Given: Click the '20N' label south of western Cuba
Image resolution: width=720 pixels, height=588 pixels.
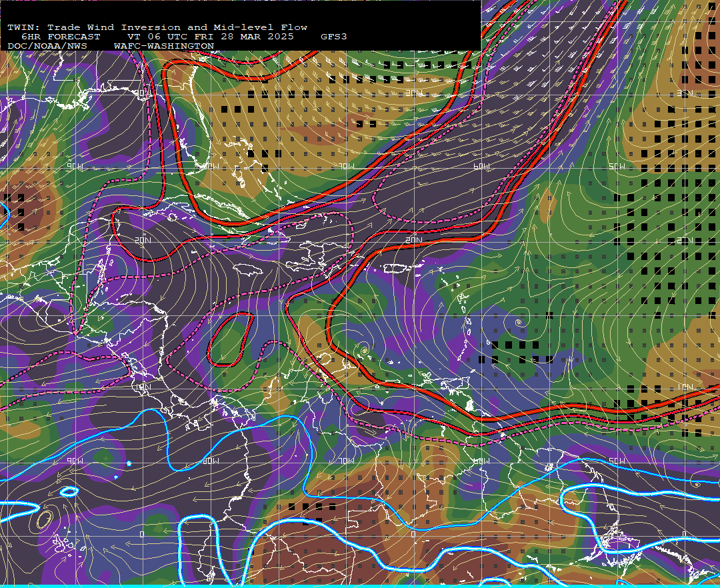Looking at the screenshot, I should 143,240.
